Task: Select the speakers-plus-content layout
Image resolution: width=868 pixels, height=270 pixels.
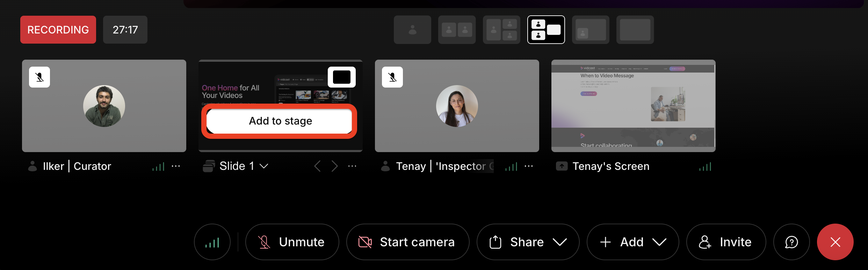Action: 546,30
